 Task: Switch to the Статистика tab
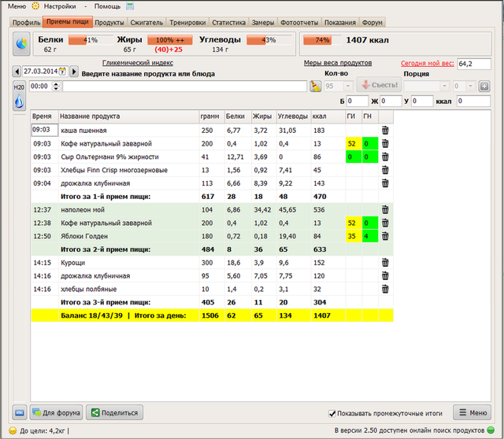[x=229, y=23]
